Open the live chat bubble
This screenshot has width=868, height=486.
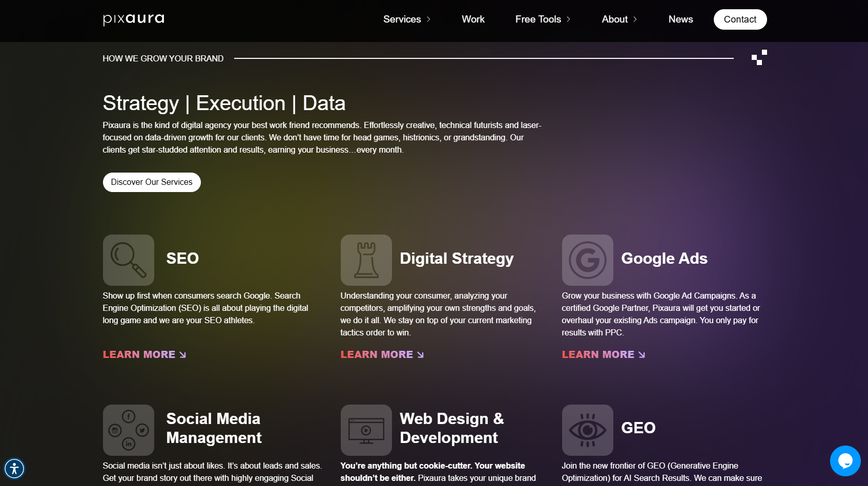[845, 461]
